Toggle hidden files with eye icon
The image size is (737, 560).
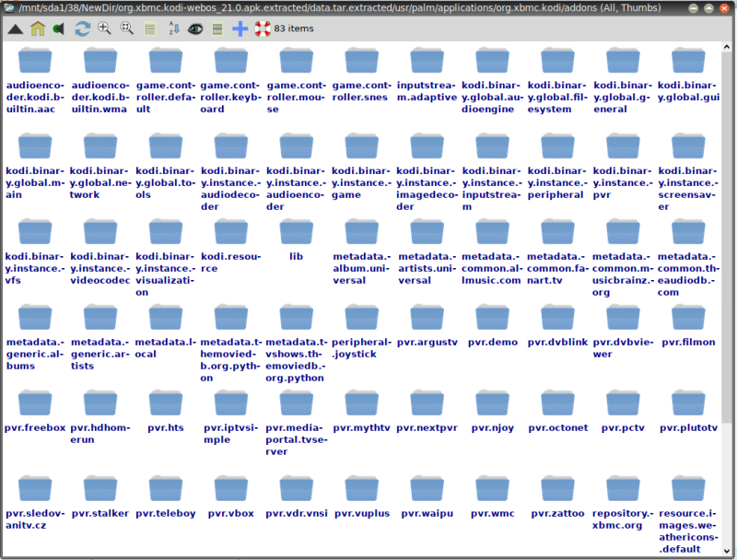click(x=195, y=29)
